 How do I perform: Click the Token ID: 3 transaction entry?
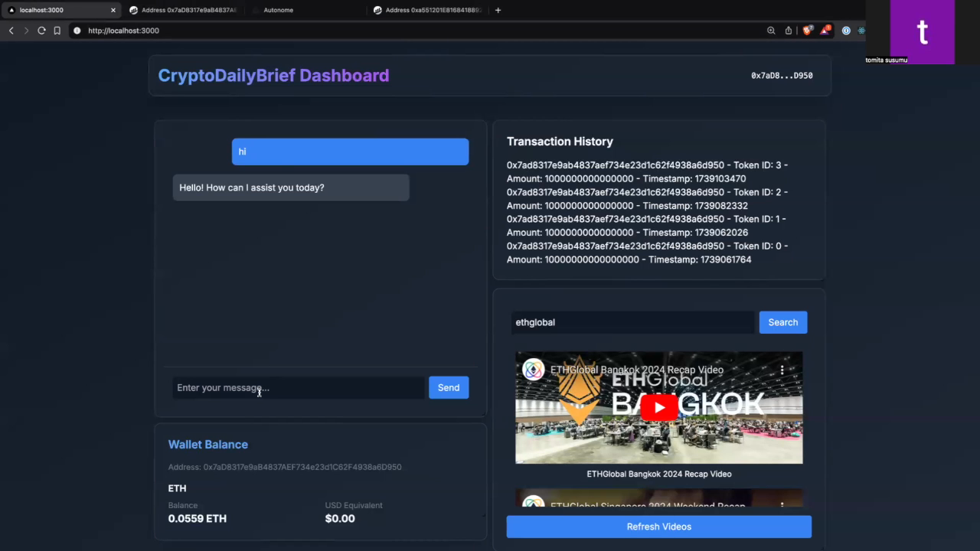648,172
